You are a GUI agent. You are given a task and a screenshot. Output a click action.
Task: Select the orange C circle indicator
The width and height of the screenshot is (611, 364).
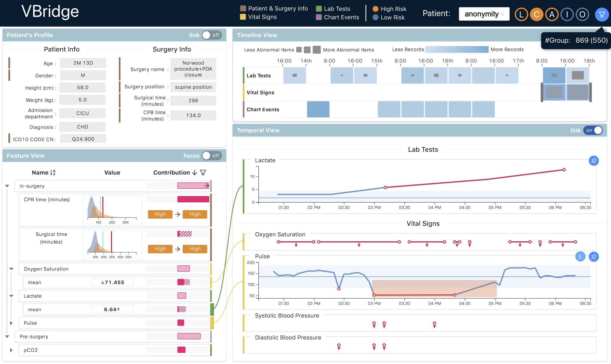537,14
